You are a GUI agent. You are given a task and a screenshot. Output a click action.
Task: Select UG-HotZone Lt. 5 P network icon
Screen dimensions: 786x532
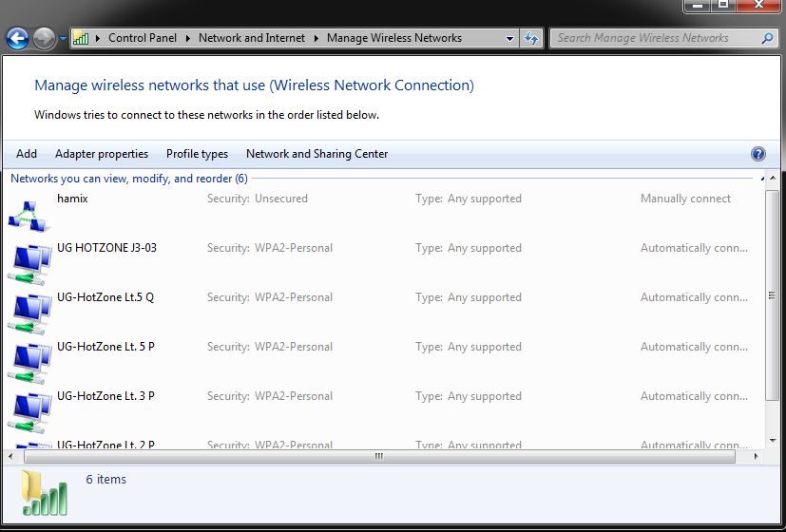pos(29,364)
